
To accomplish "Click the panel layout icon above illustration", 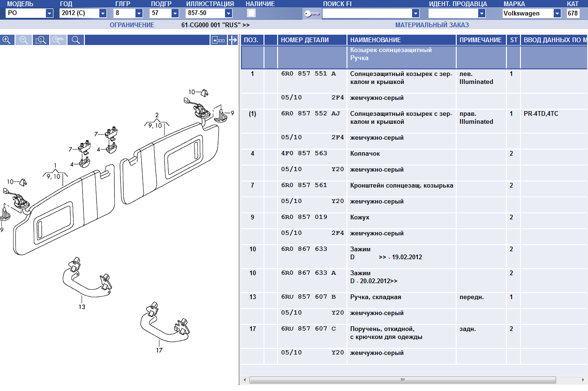I will (x=219, y=40).
